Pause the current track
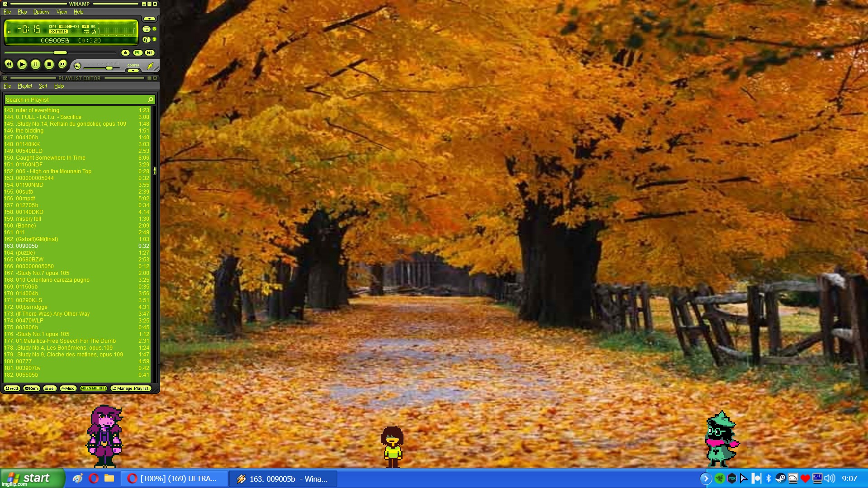The width and height of the screenshot is (868, 488). [35, 65]
